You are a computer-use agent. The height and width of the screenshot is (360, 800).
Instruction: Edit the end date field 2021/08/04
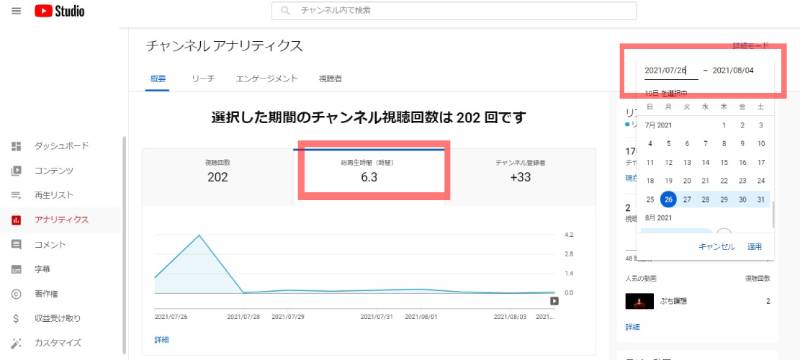(x=733, y=70)
